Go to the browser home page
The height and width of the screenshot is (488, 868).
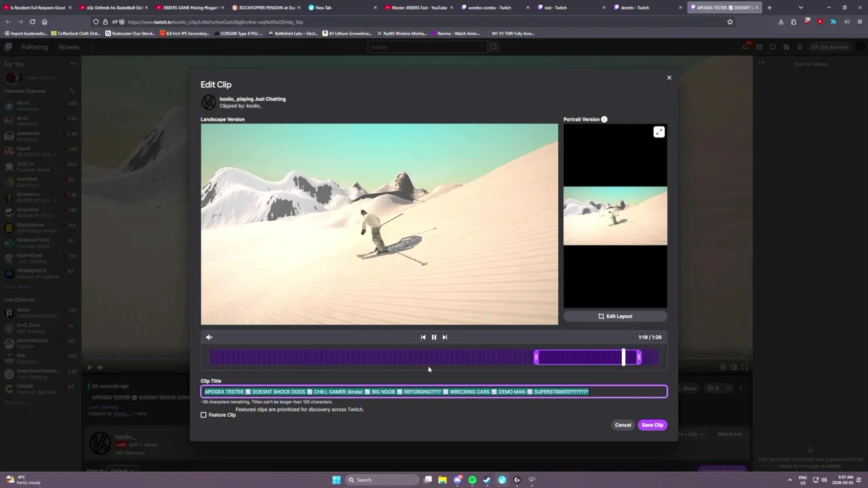(x=44, y=22)
